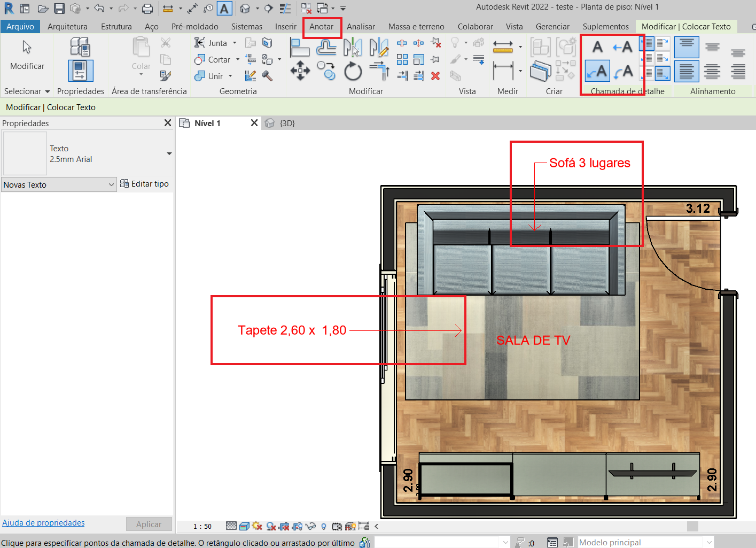Select the Align tool in Modificar panel

(300, 47)
